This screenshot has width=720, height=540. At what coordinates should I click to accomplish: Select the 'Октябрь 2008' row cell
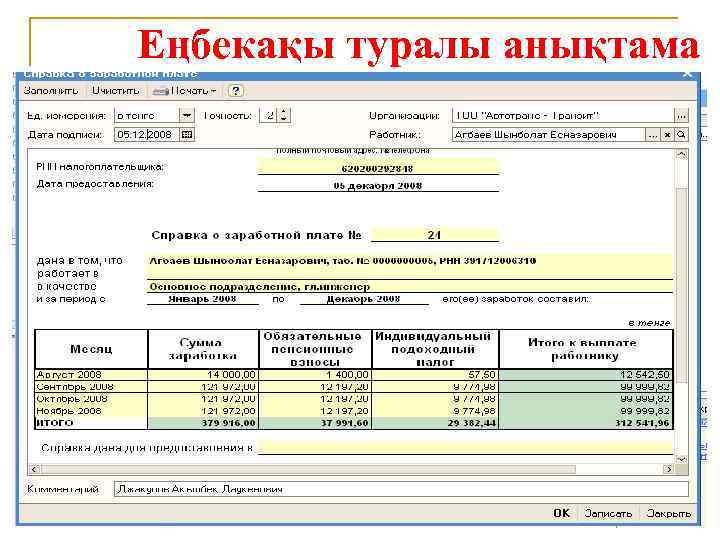coord(91,399)
